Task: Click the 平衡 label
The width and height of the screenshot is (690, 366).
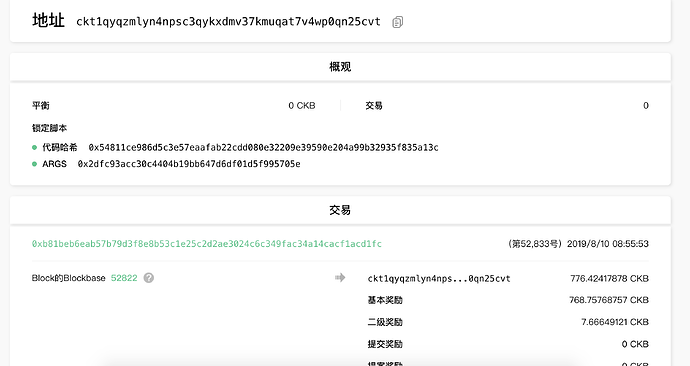Action: coord(40,106)
